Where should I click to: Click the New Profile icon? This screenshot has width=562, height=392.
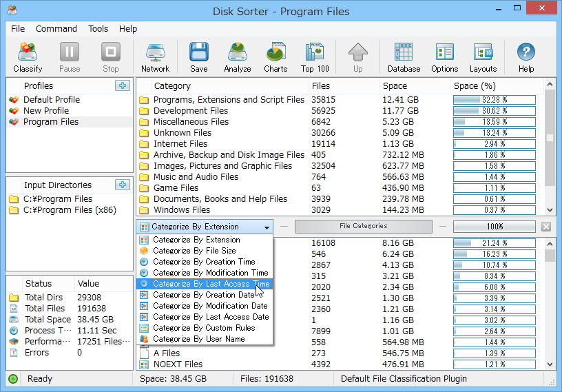(14, 111)
